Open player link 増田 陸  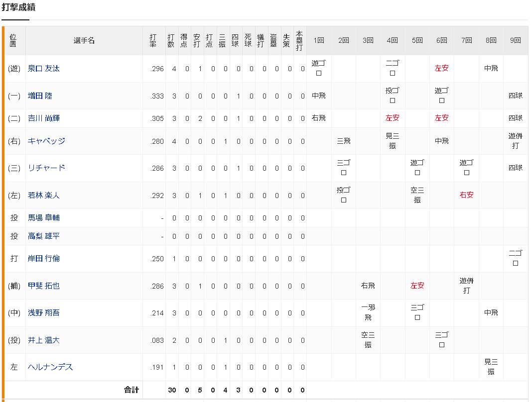pyautogui.click(x=40, y=96)
